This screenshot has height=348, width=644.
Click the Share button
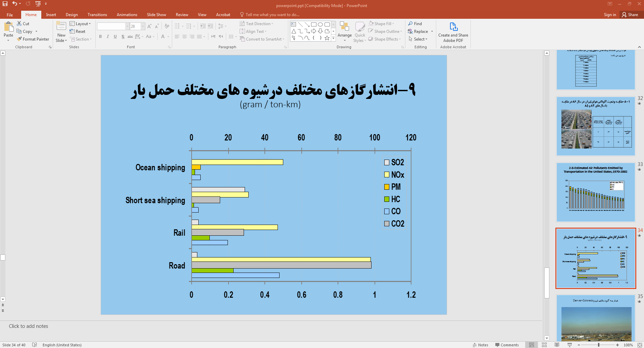[x=630, y=15]
